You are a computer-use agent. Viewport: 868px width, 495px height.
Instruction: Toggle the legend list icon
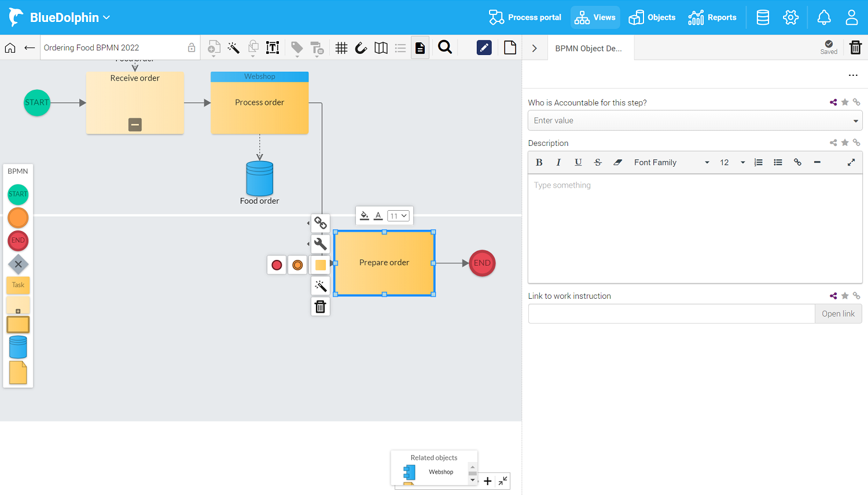coord(400,48)
